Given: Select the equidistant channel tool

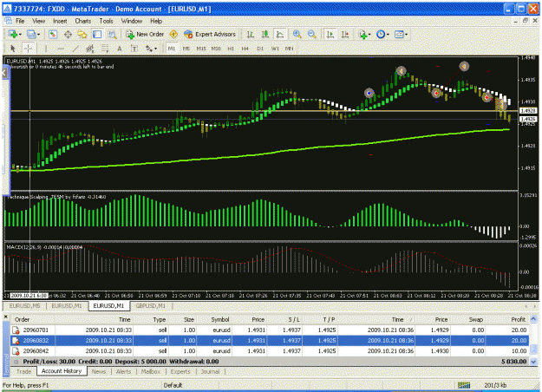Looking at the screenshot, I should point(90,49).
